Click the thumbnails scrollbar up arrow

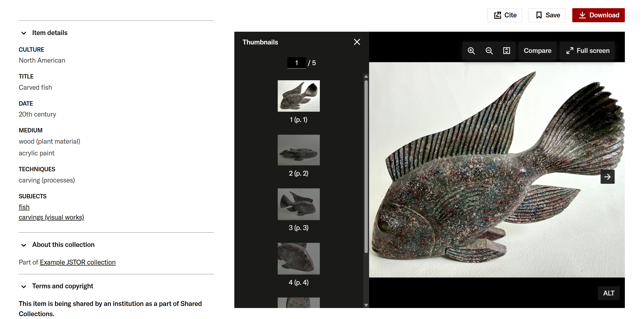[366, 76]
